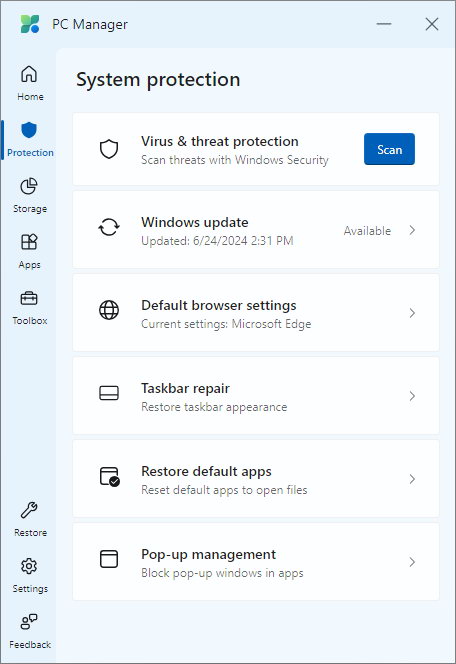The height and width of the screenshot is (664, 456).
Task: Expand the Taskbar repair chevron
Action: tap(412, 396)
